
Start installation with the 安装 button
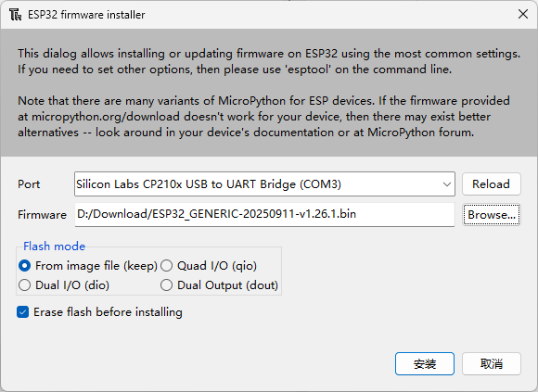point(425,363)
